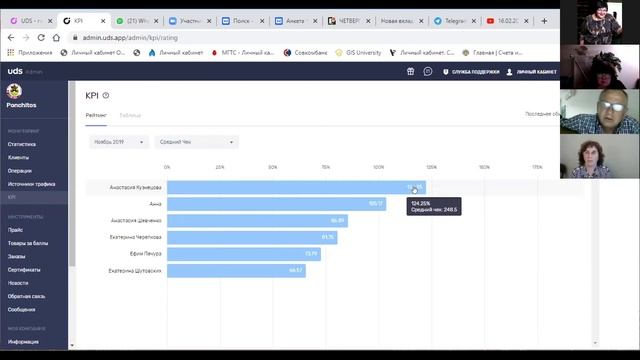Select the man with glasses video thumbnail
This screenshot has width=640, height=360.
(x=600, y=111)
